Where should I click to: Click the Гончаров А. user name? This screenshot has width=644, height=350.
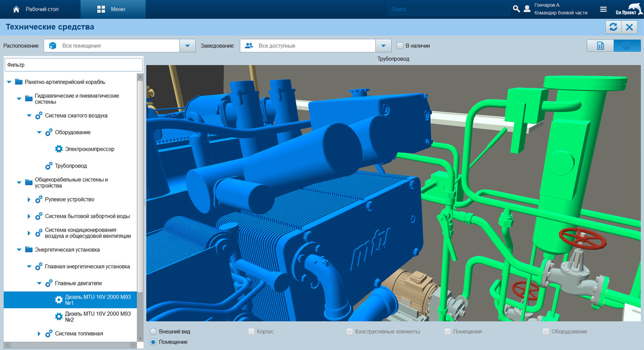tap(547, 5)
